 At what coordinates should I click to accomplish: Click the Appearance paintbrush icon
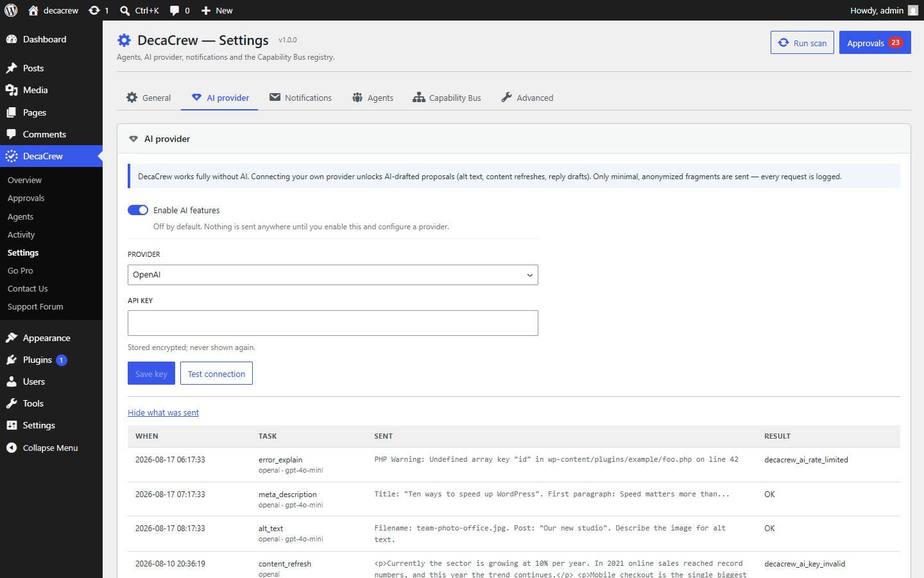12,338
